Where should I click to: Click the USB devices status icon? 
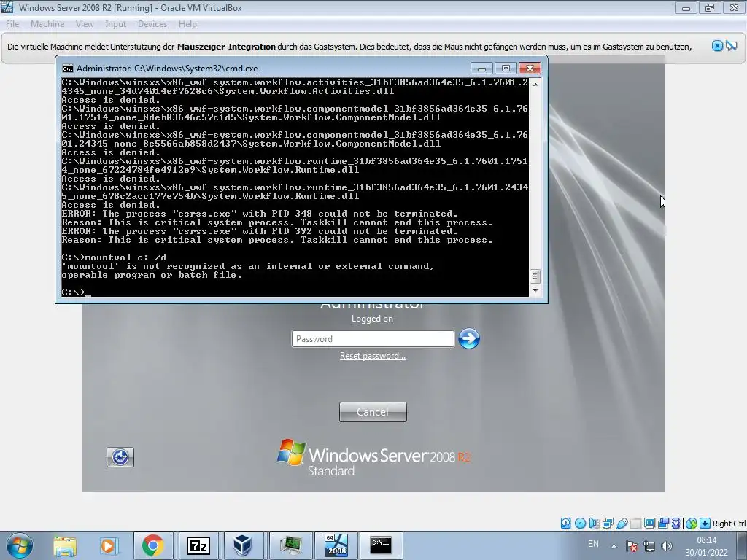point(622,524)
